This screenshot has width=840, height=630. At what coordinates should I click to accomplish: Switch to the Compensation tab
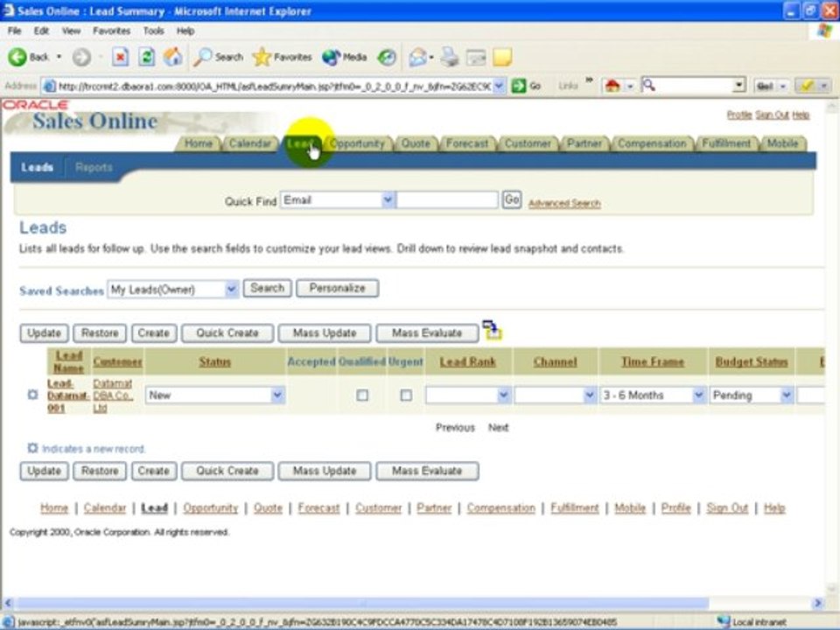[x=651, y=143]
